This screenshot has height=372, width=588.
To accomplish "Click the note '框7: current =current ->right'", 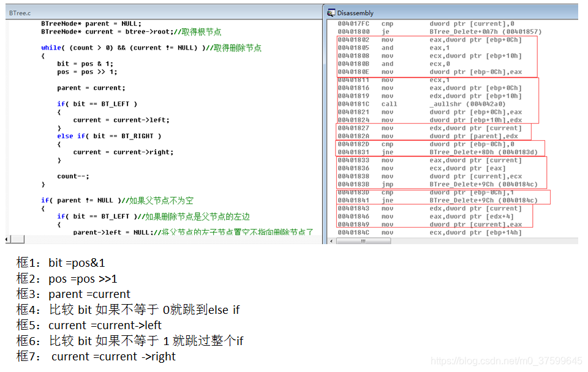I will (x=96, y=356).
